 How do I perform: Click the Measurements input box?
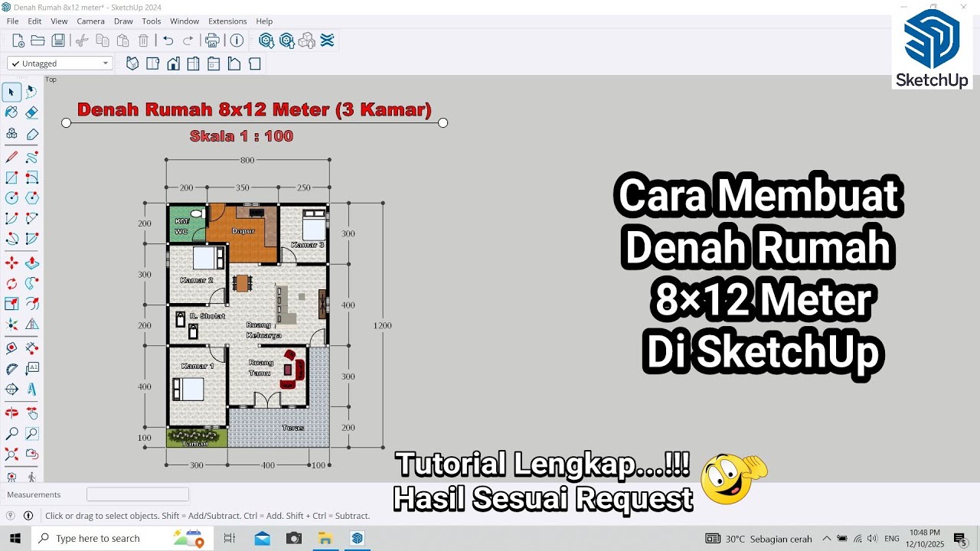[x=138, y=494]
